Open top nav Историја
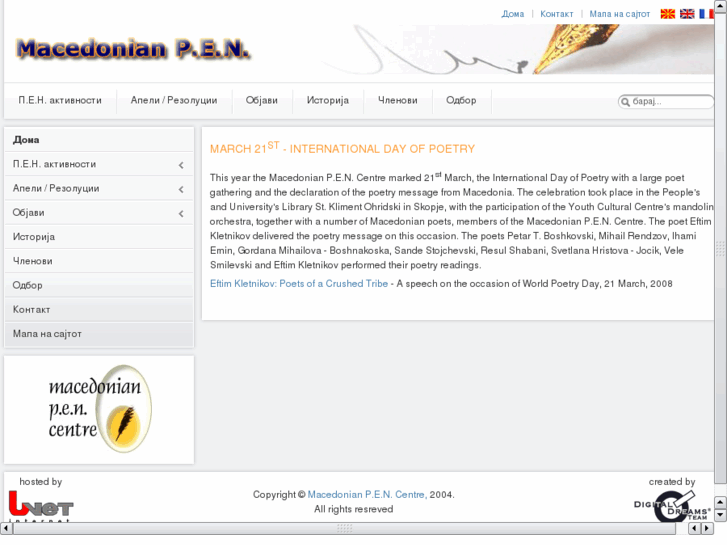 tap(328, 100)
